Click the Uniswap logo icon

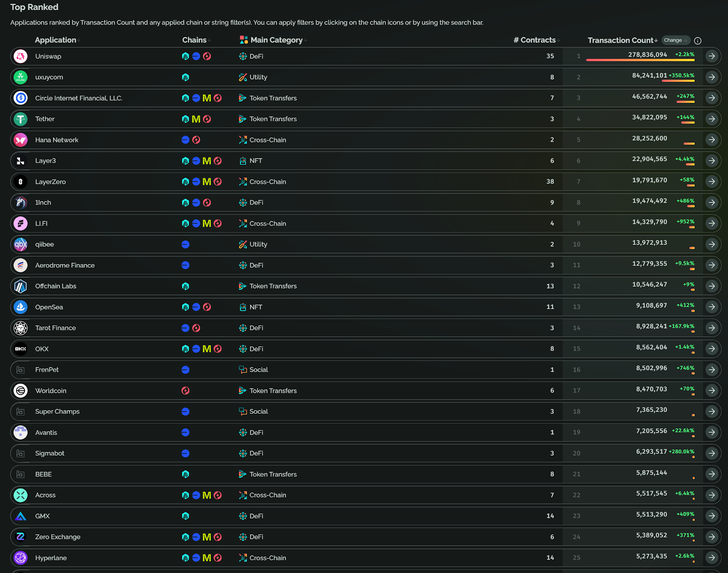click(x=20, y=56)
